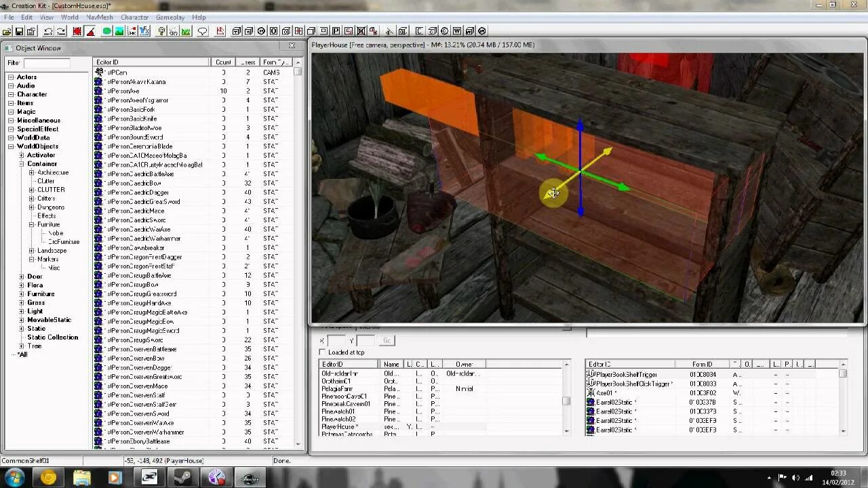868x488 pixels.
Task: Sort cell list by Owner column header
Action: click(465, 365)
